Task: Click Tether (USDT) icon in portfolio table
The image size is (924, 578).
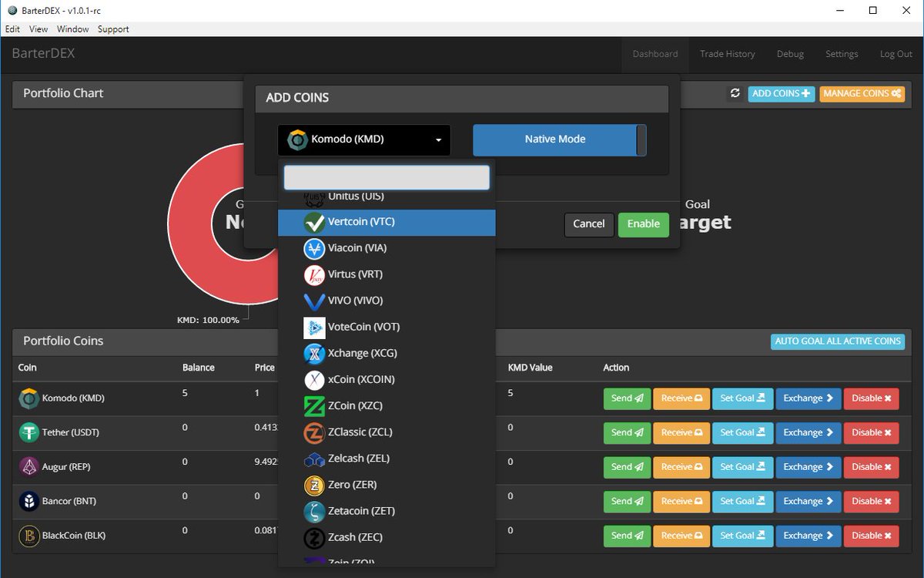Action: 28,433
